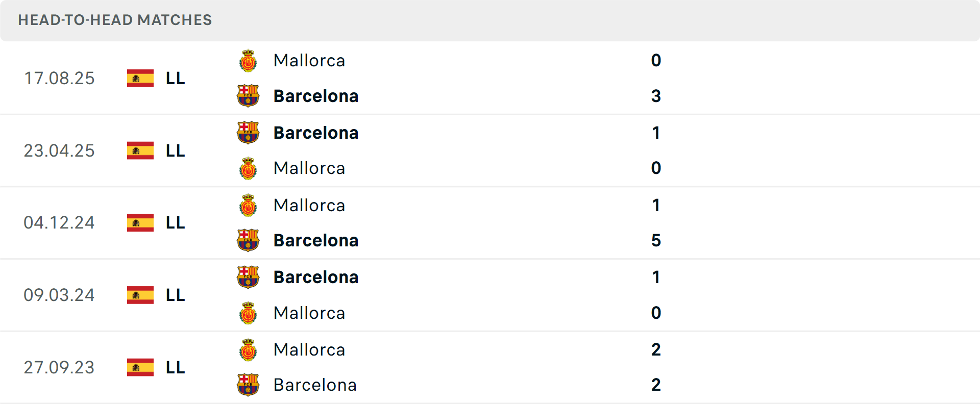Click the Barcelona crest in the 27.09.23 match
The image size is (980, 404).
pyautogui.click(x=248, y=385)
